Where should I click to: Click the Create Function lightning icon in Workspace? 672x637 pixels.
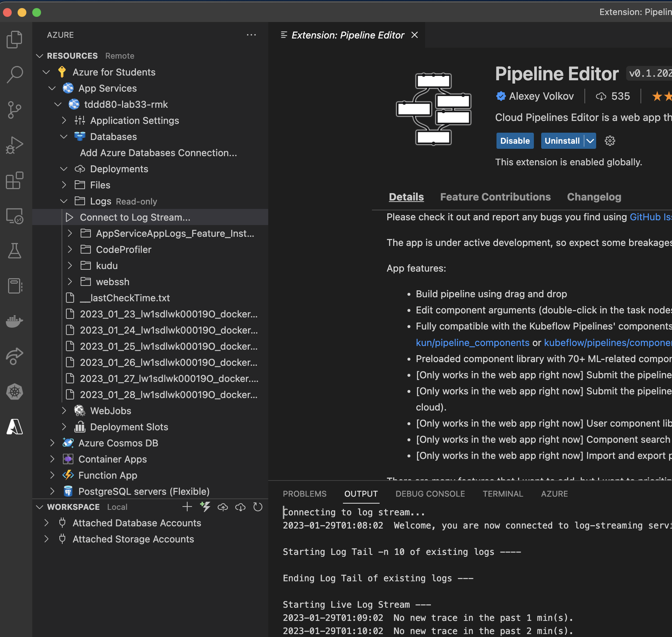pos(205,507)
